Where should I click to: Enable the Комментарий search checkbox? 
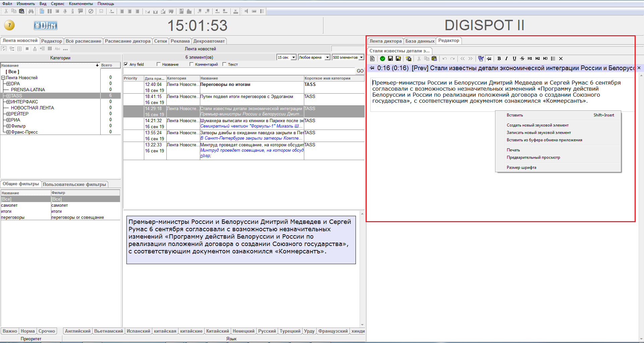coord(192,64)
